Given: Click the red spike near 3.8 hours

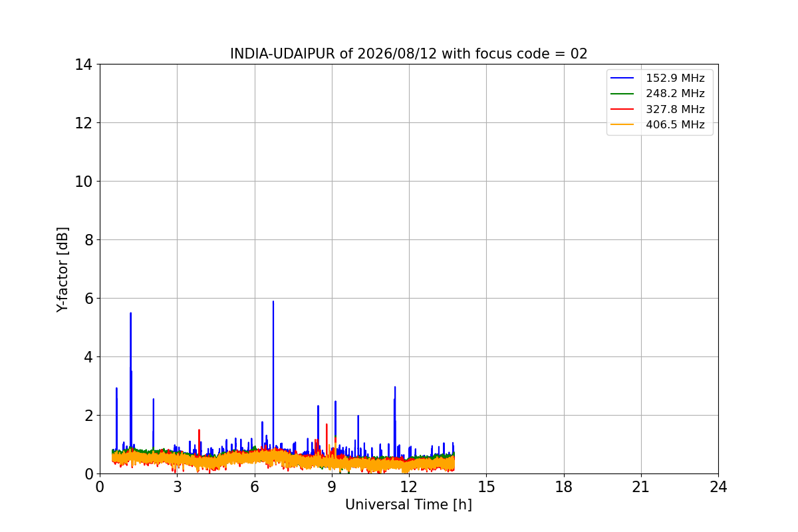Looking at the screenshot, I should click(x=199, y=430).
